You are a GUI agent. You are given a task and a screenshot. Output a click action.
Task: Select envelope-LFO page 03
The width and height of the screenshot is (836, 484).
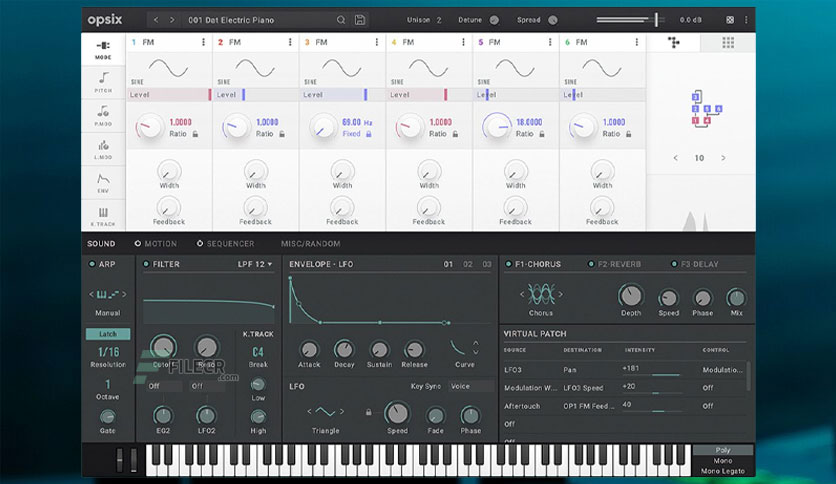[487, 264]
